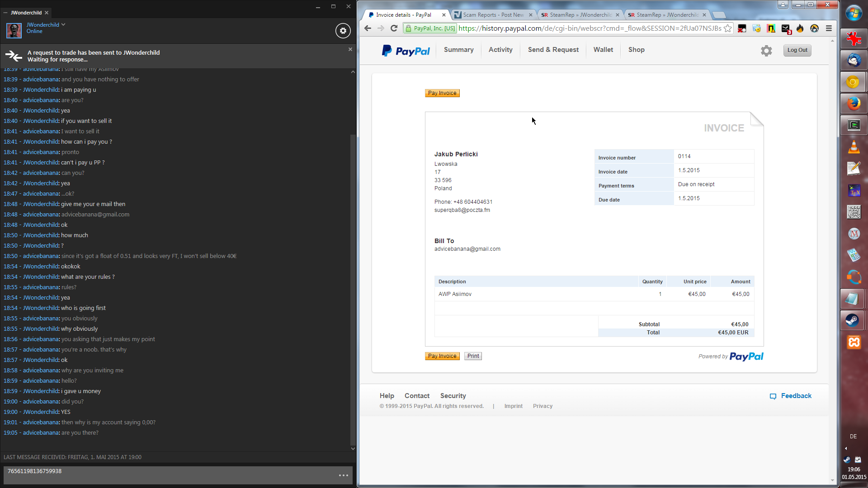868x488 pixels.
Task: Click the AWP Asiimov description cell
Action: point(536,294)
